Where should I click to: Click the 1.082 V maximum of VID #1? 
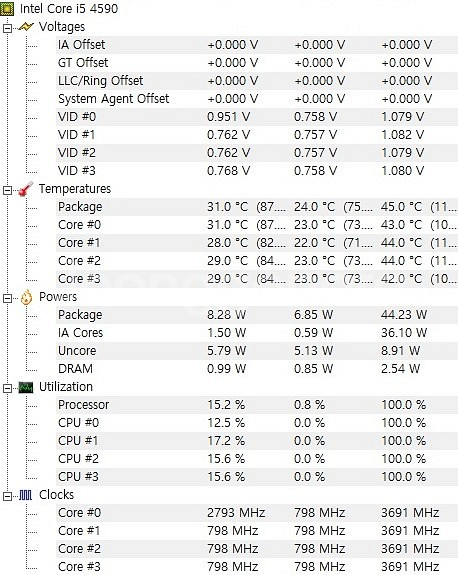click(x=402, y=135)
